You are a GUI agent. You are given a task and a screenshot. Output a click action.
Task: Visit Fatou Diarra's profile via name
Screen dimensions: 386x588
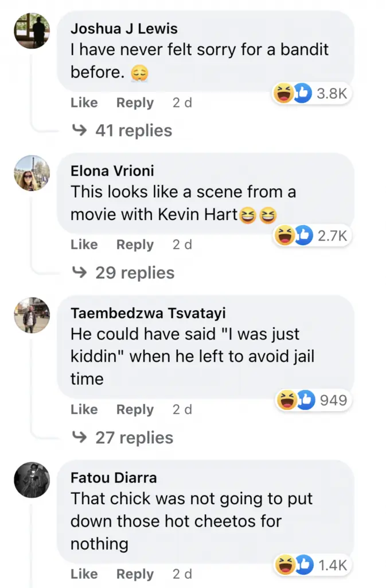coord(114,477)
